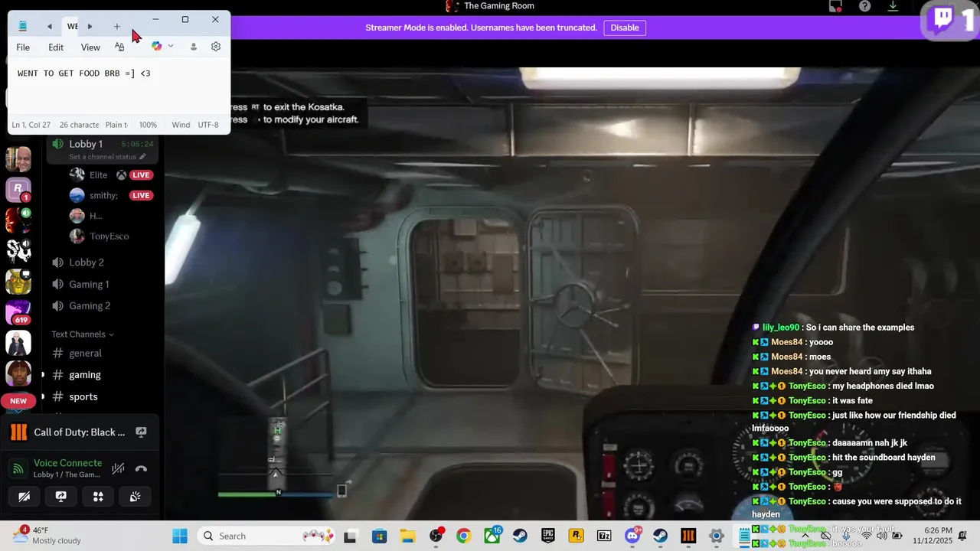
Task: Open the Windows Start menu
Action: 180,536
